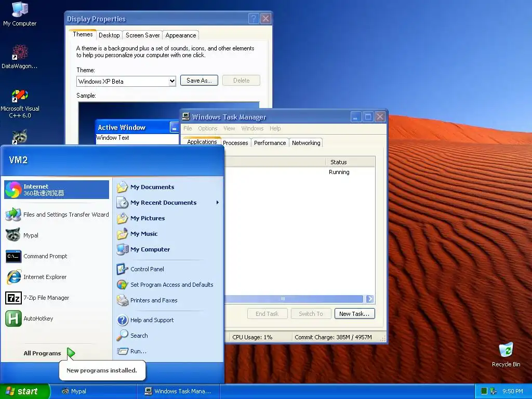532x399 pixels.
Task: Click the 9:50 PM clock
Action: click(x=513, y=391)
